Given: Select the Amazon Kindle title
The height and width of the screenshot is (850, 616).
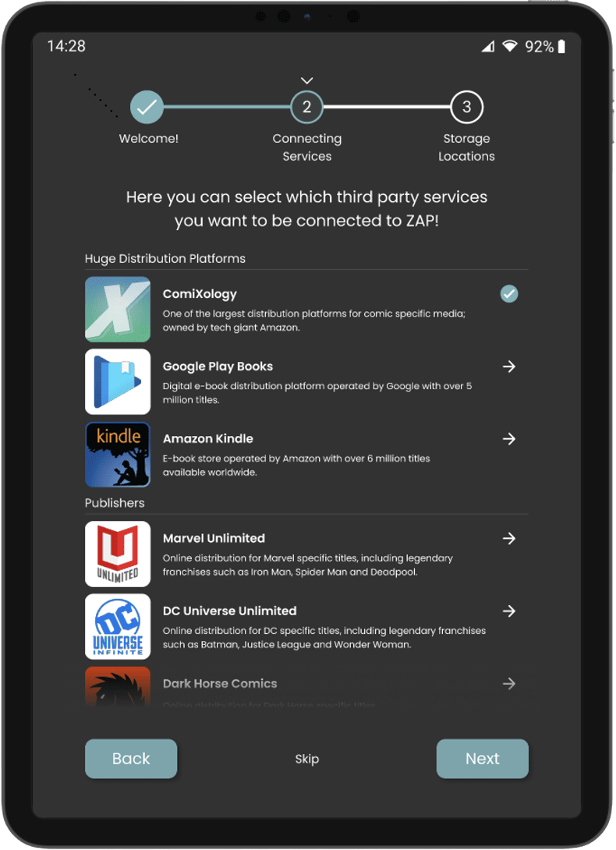Looking at the screenshot, I should pos(207,438).
